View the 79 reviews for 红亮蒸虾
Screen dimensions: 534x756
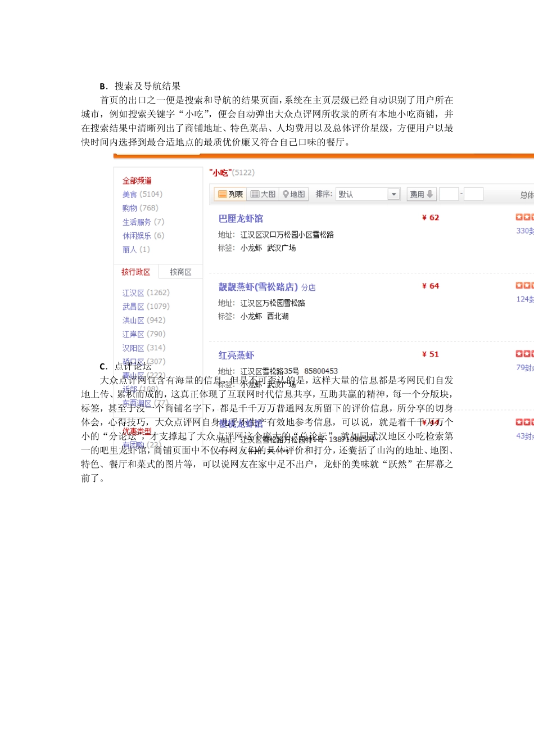(x=525, y=367)
